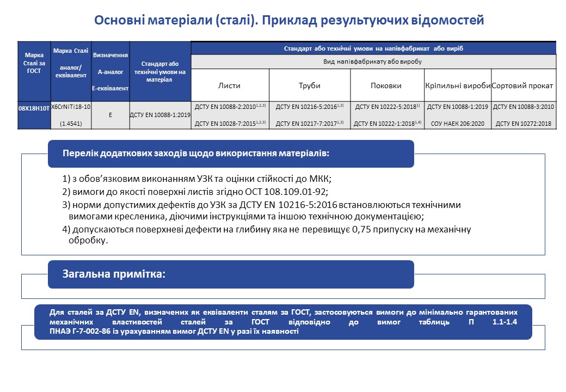Click the X6CrNiTi18-10 equivalent cell
Image resolution: width=566 pixels, height=392 pixels.
pos(71,107)
